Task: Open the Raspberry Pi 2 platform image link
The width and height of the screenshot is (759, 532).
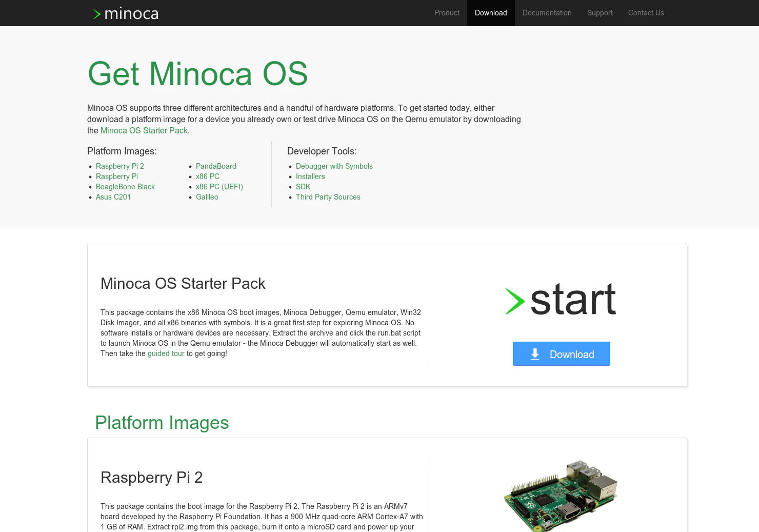Action: point(119,166)
